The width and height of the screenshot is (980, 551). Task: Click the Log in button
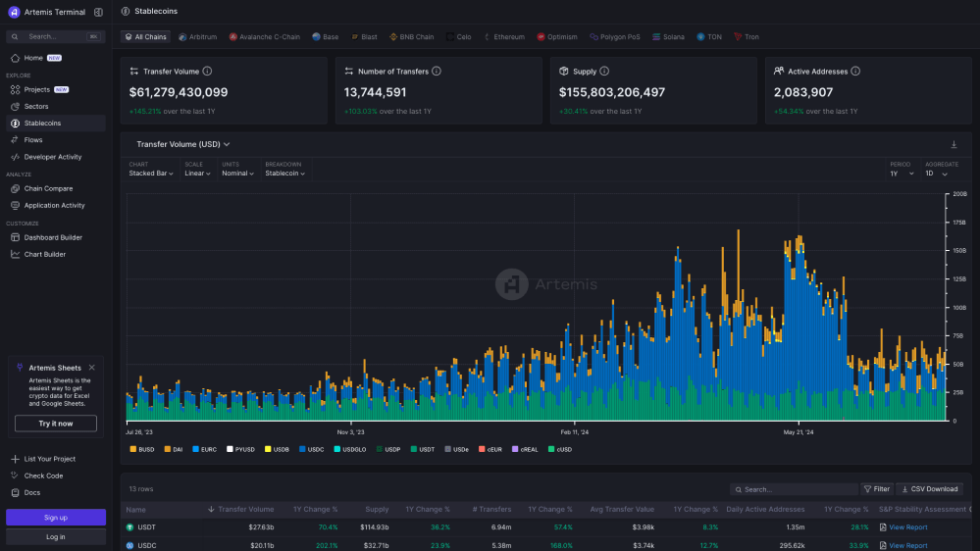(56, 536)
